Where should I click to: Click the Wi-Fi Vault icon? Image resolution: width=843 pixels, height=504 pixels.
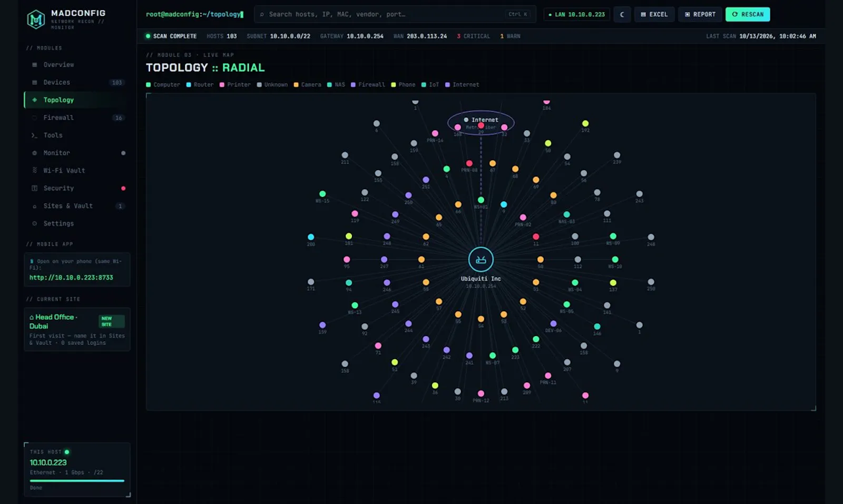[x=35, y=171]
